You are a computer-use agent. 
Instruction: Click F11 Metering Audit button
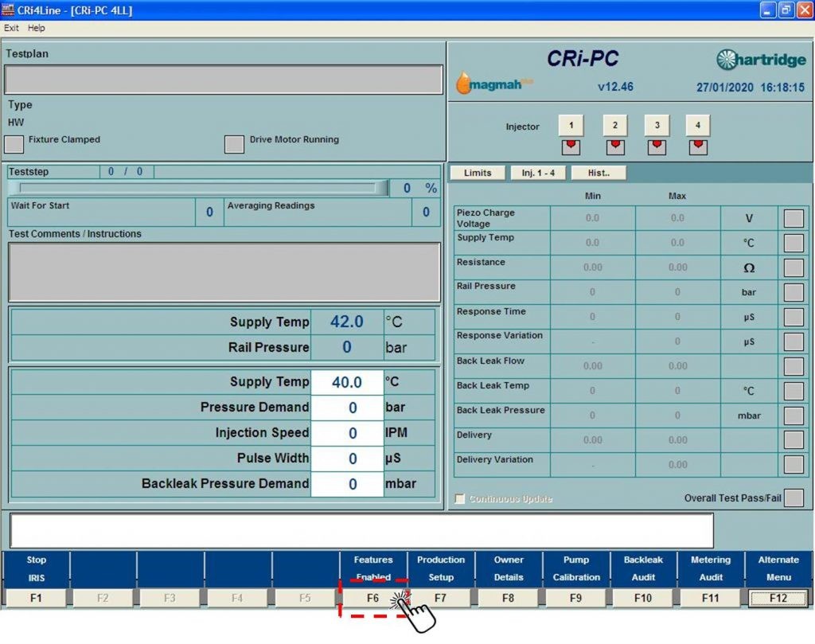[x=711, y=598]
